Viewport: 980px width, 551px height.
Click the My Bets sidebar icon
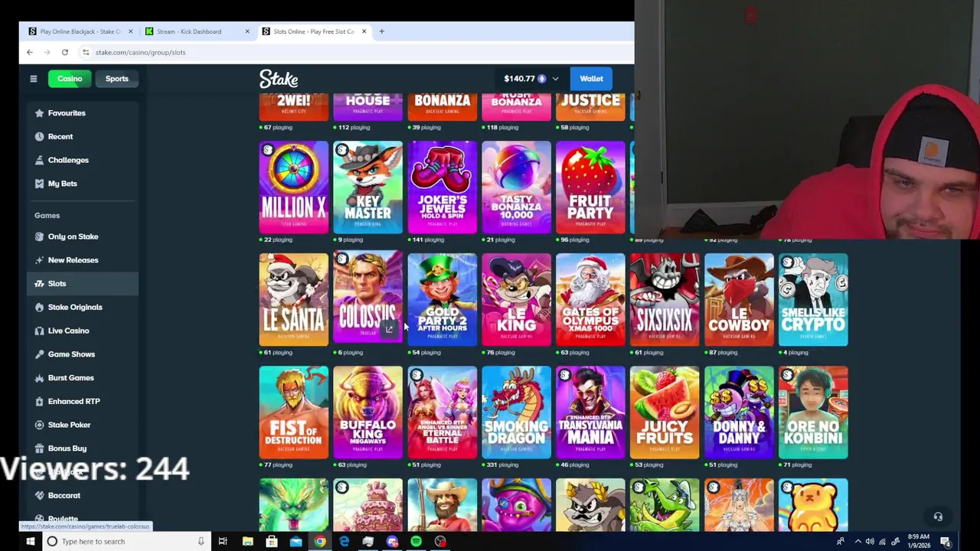pos(39,184)
